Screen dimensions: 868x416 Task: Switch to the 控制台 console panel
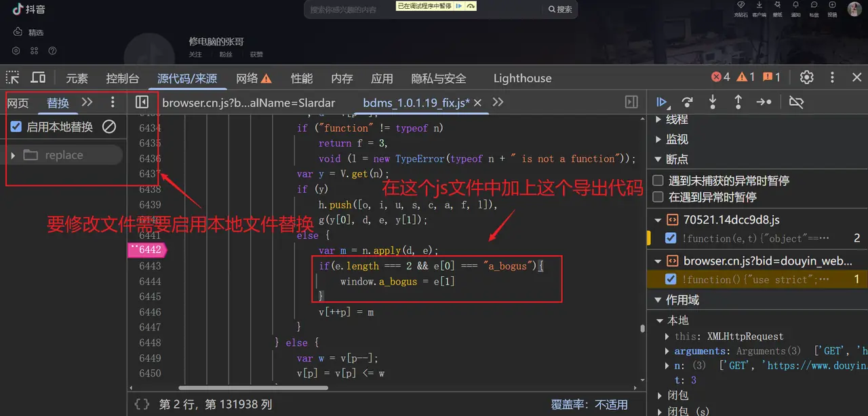(x=122, y=77)
